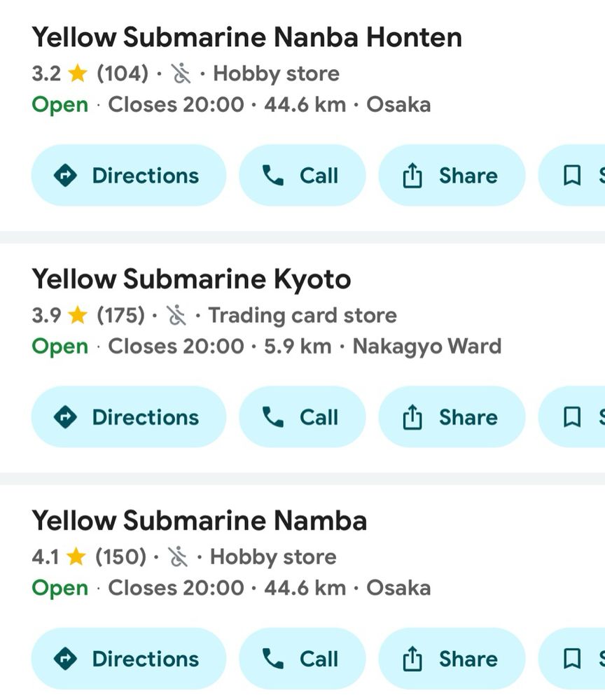Open the Yellow Submarine Namba title

pyautogui.click(x=200, y=521)
